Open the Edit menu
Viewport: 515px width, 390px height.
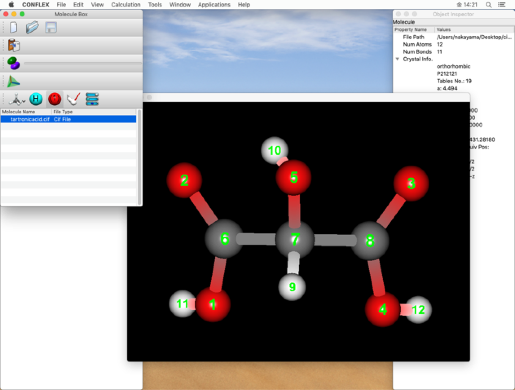click(x=78, y=5)
